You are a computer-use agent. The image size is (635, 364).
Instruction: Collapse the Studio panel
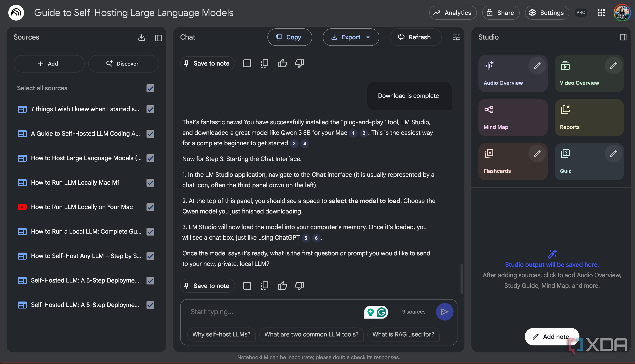point(623,37)
